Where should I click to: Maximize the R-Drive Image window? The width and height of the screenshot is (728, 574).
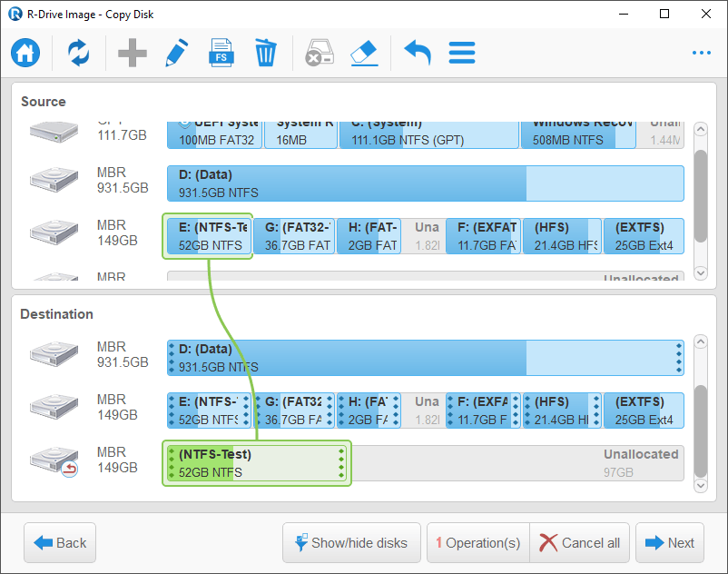click(664, 14)
